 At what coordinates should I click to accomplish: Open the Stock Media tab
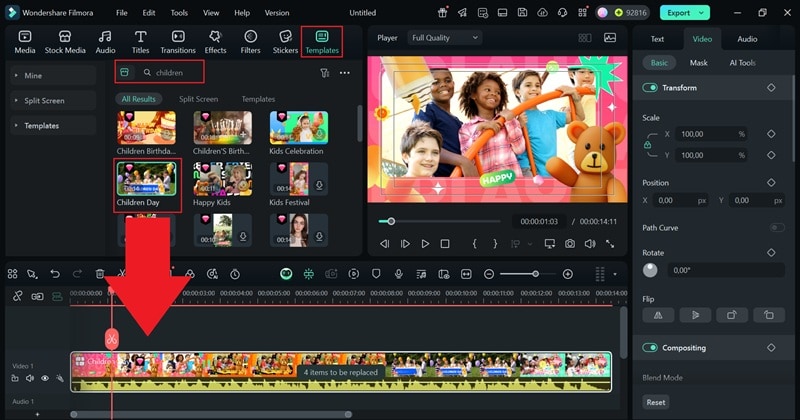pyautogui.click(x=65, y=42)
